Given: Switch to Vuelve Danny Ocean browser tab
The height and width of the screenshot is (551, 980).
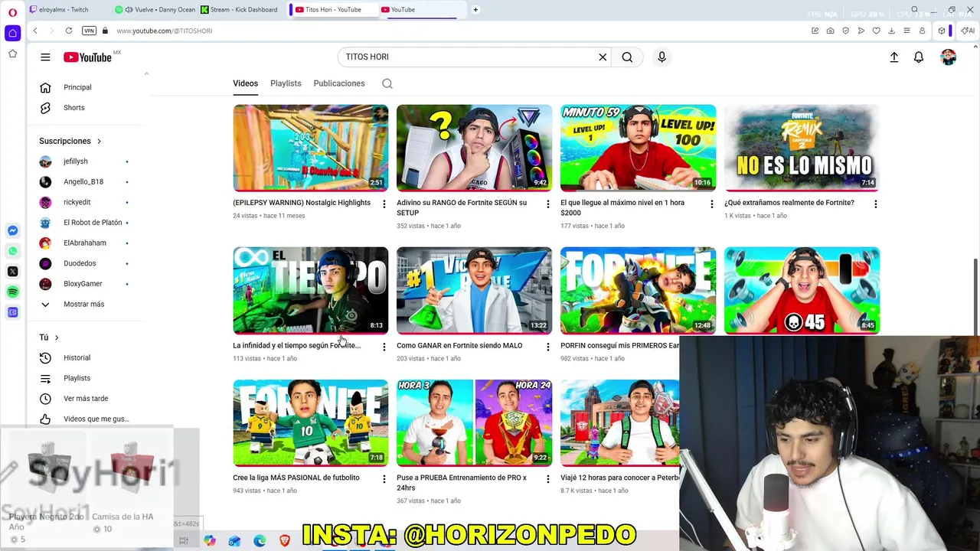Looking at the screenshot, I should point(155,10).
